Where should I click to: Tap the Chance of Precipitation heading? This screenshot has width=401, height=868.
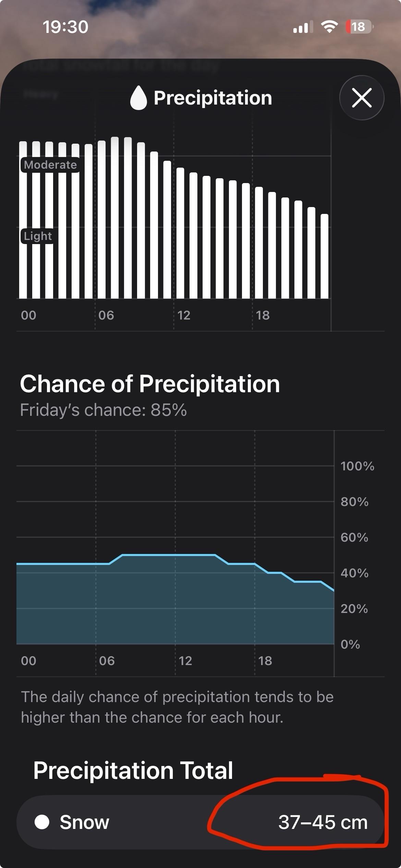tap(150, 384)
